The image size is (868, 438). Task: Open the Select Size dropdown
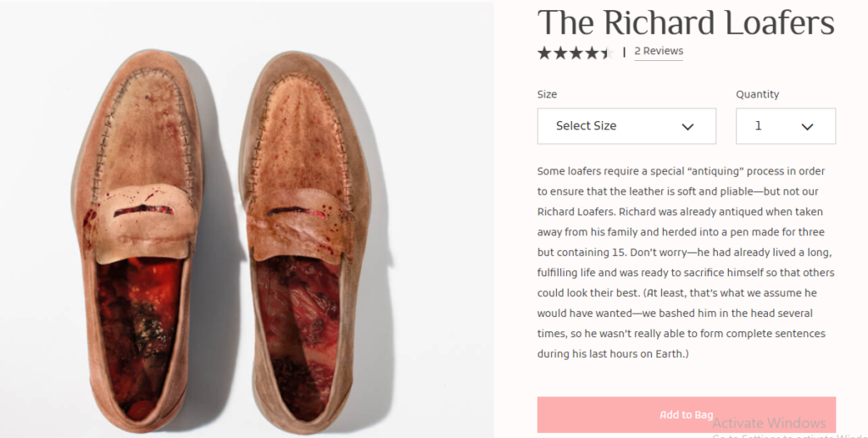pos(626,126)
